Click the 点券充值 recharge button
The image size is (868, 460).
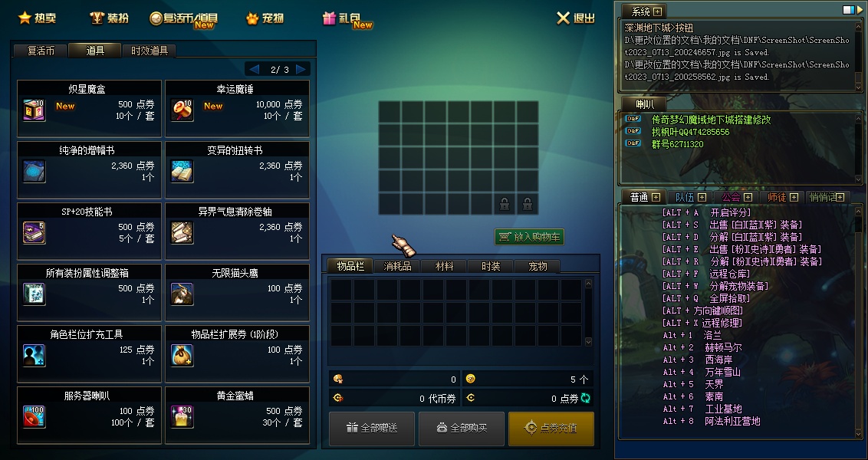point(551,429)
